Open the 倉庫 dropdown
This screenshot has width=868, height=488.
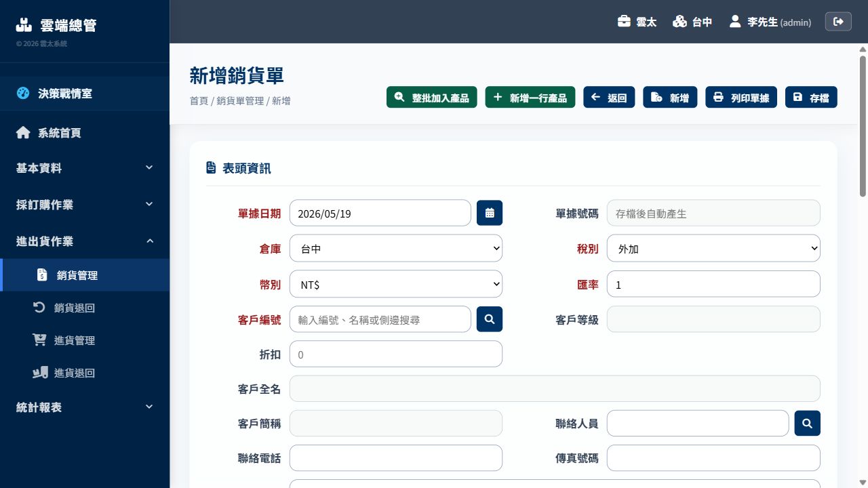coord(396,249)
